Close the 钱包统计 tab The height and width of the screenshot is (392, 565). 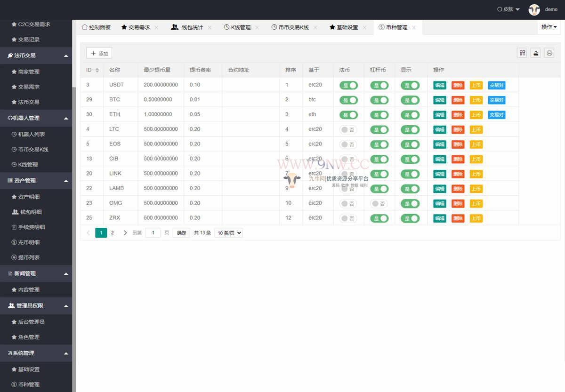click(x=210, y=28)
